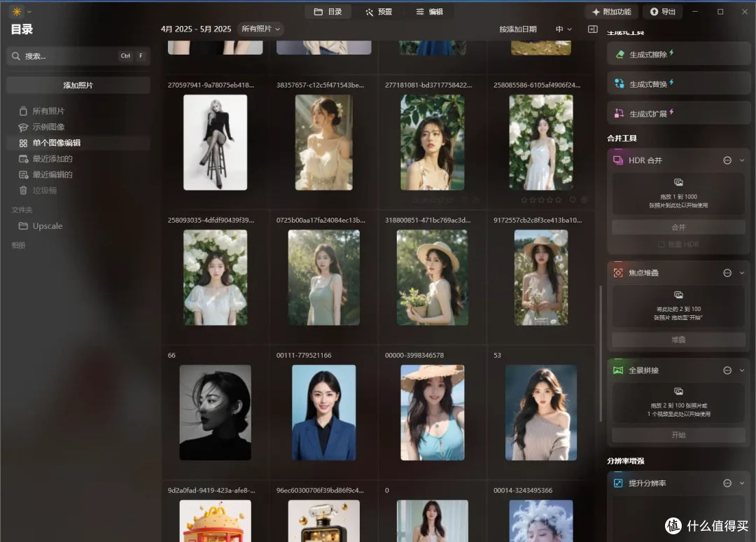The width and height of the screenshot is (756, 542).
Task: Open the Luminar sun logo menu
Action: tap(17, 12)
